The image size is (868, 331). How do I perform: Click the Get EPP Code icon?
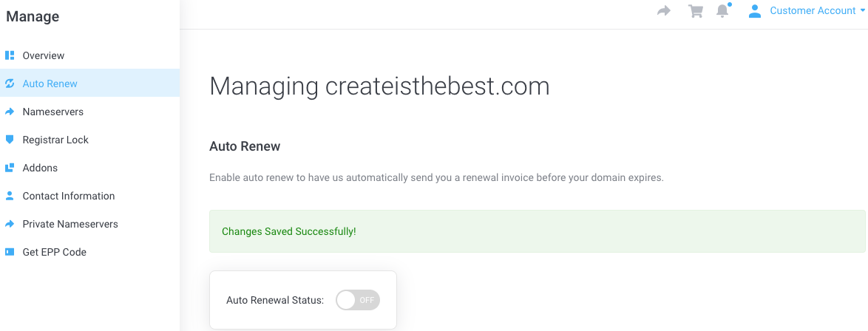point(10,252)
